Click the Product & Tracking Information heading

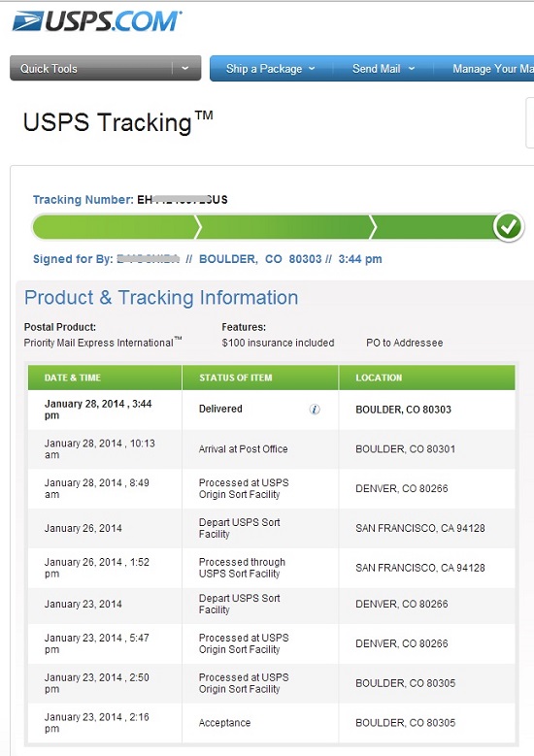pos(161,298)
